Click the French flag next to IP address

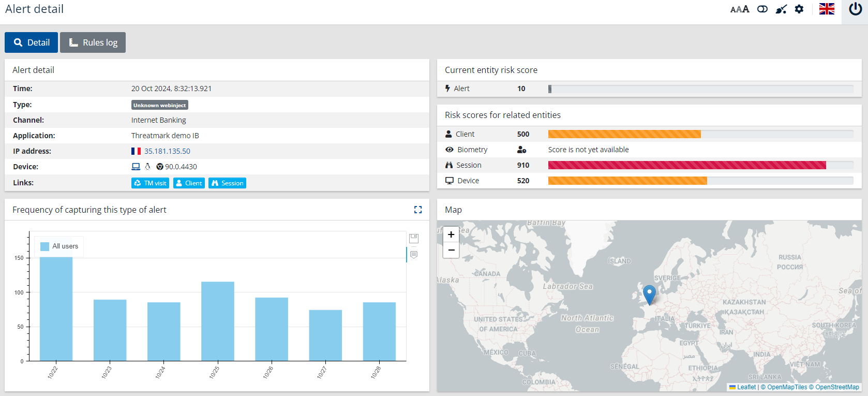136,151
